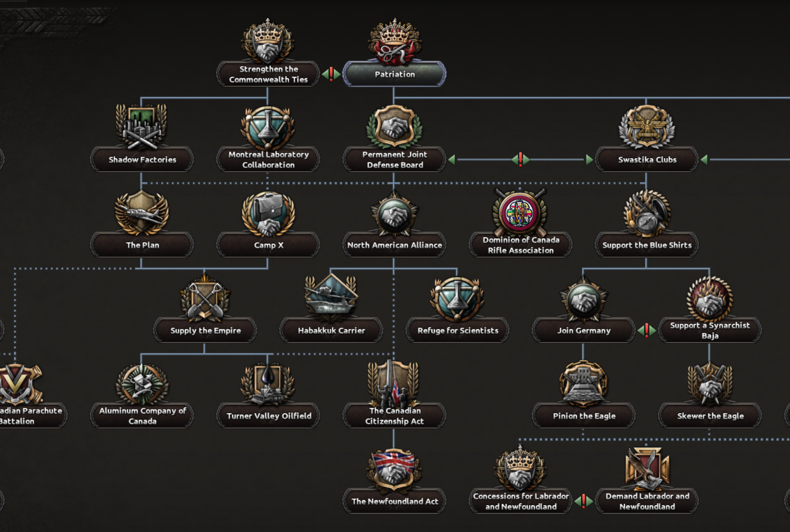Select the North American Alliance focus label
The width and height of the screenshot is (790, 532).
(394, 245)
